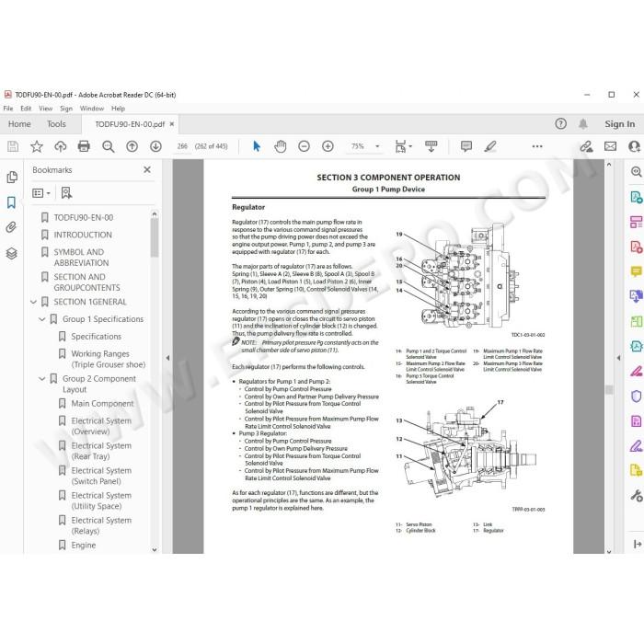Image resolution: width=644 pixels, height=644 pixels.
Task: Enable scrolling mode icon
Action: [x=431, y=146]
